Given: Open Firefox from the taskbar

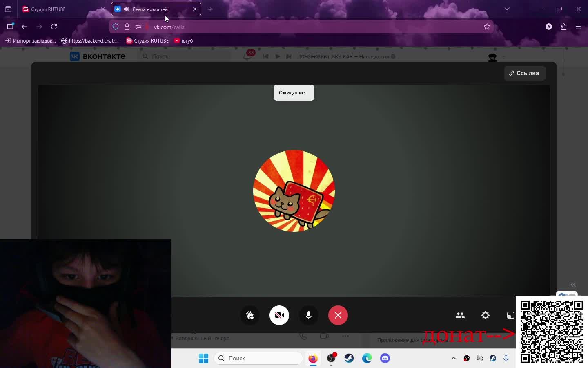Looking at the screenshot, I should (313, 358).
